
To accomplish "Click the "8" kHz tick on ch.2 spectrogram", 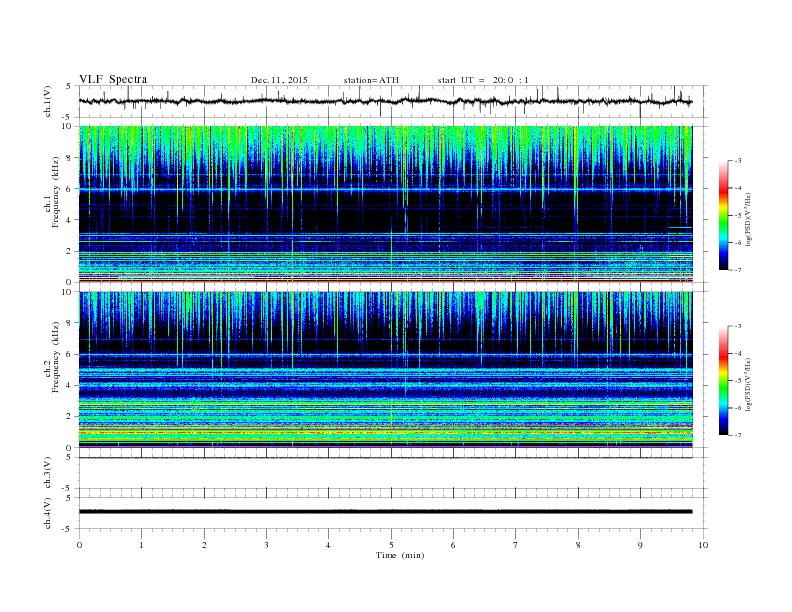I will point(70,323).
